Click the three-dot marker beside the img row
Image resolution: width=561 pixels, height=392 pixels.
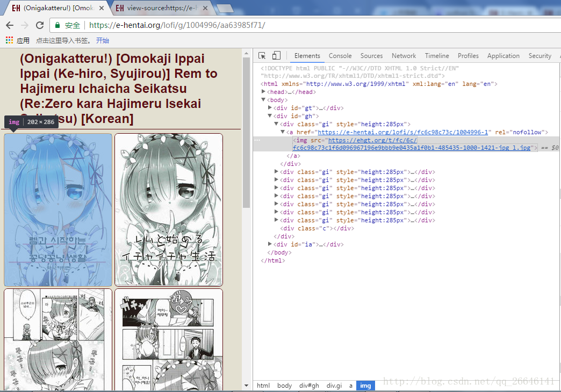tap(257, 140)
